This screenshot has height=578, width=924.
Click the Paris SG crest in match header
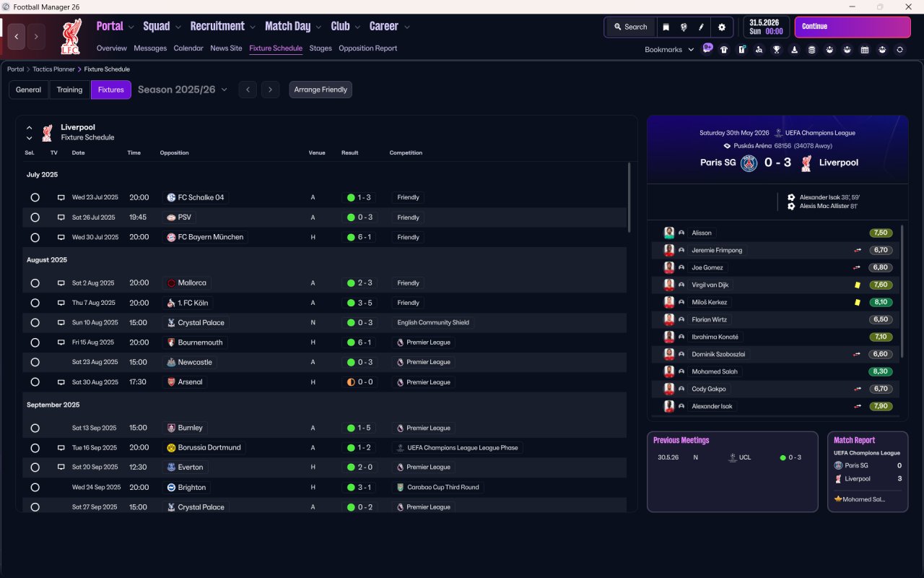click(750, 163)
